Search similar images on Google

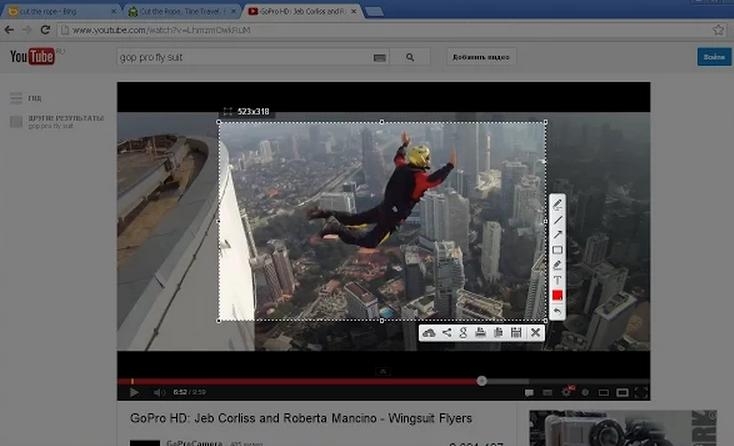463,333
